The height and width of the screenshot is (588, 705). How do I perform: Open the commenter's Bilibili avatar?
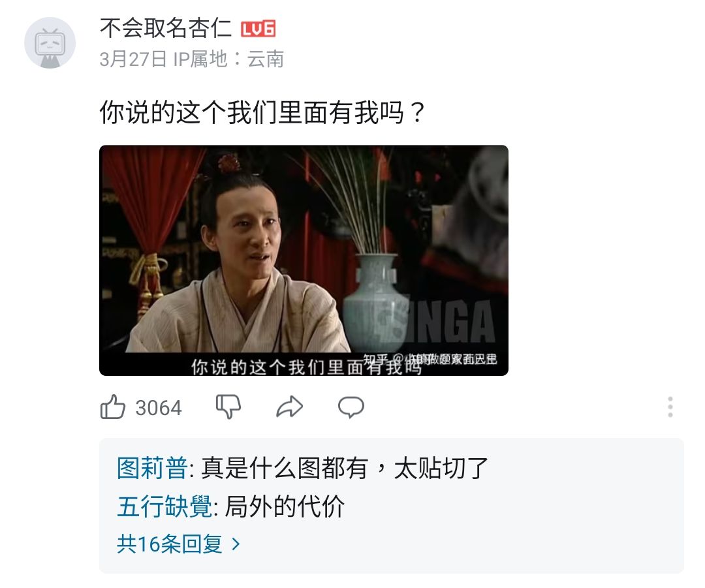[x=50, y=42]
